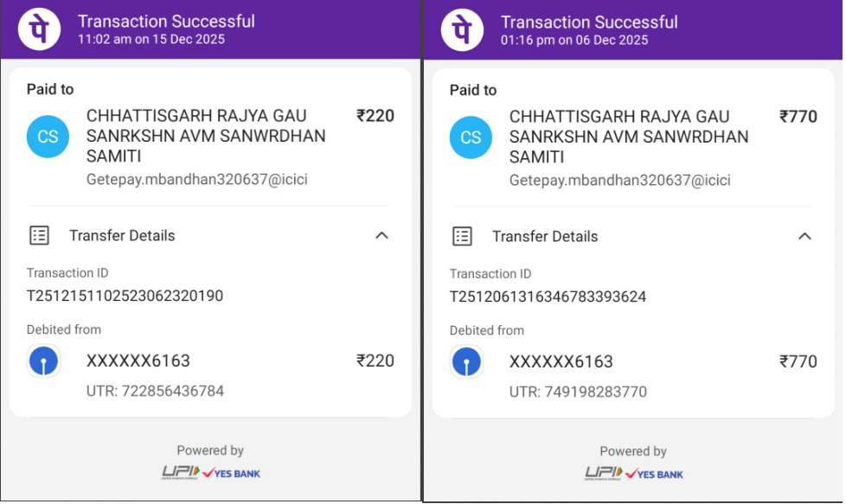Tap UPI Yes Bank logo under ₹220 receipt
Viewport: 846px width, 504px height.
[210, 473]
